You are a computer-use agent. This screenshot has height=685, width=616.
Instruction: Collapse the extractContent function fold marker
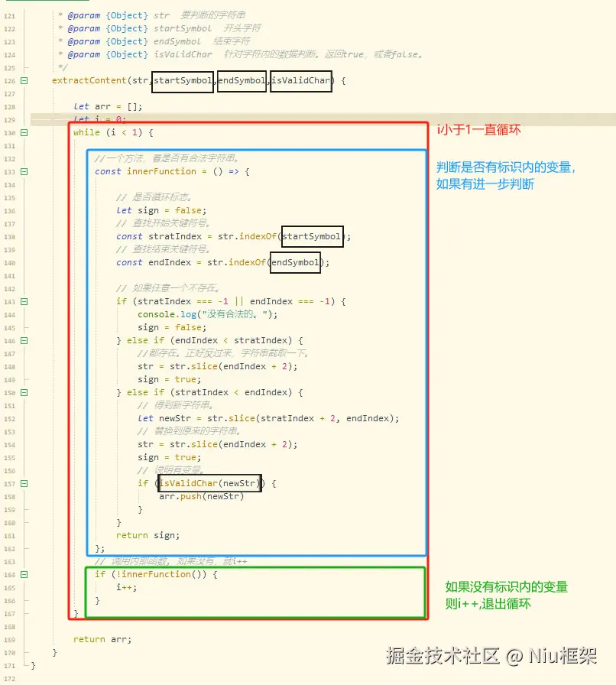coord(25,81)
